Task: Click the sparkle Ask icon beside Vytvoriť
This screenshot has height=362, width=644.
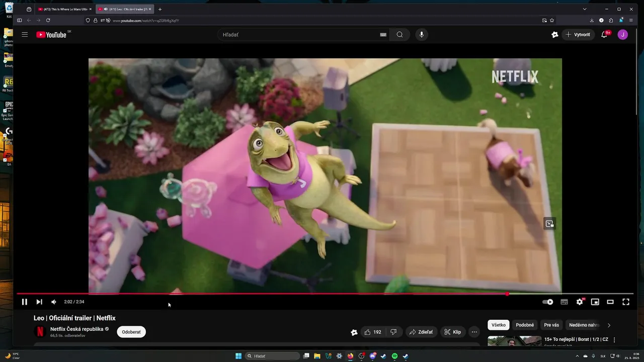Action: coord(554,35)
